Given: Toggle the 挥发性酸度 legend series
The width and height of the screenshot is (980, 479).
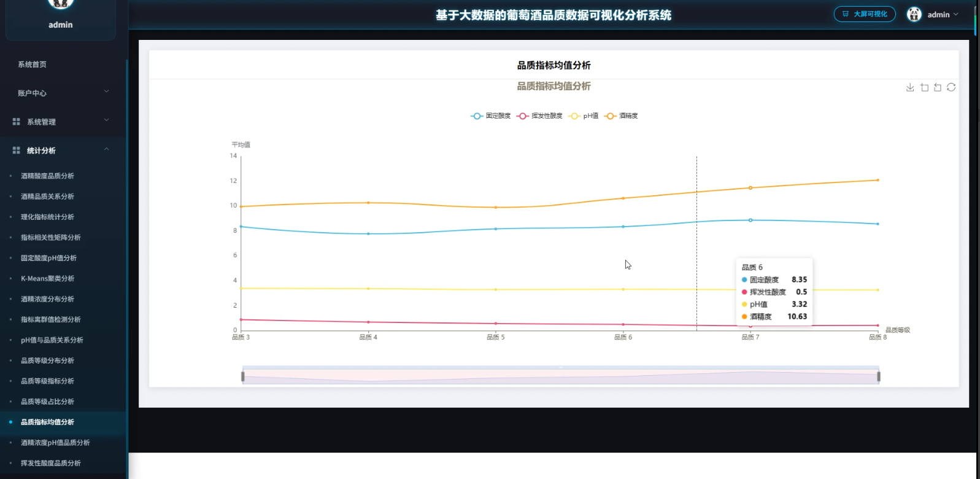Looking at the screenshot, I should [540, 116].
